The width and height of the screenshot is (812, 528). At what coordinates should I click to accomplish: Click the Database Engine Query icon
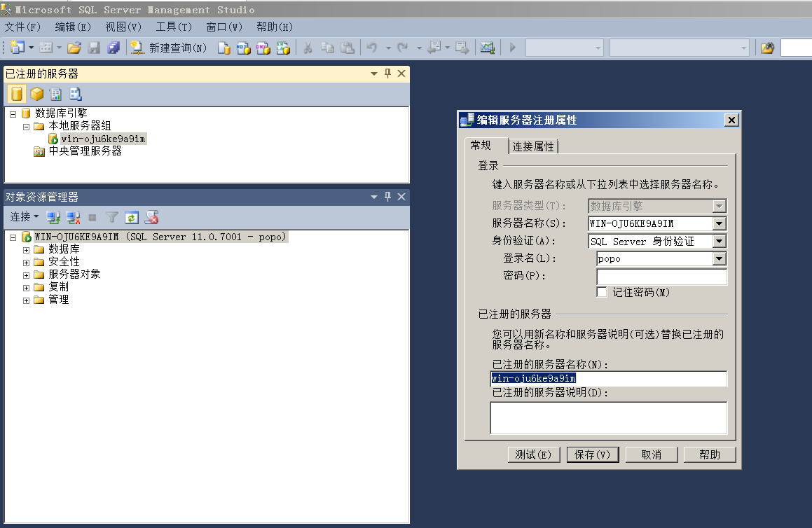pos(223,48)
